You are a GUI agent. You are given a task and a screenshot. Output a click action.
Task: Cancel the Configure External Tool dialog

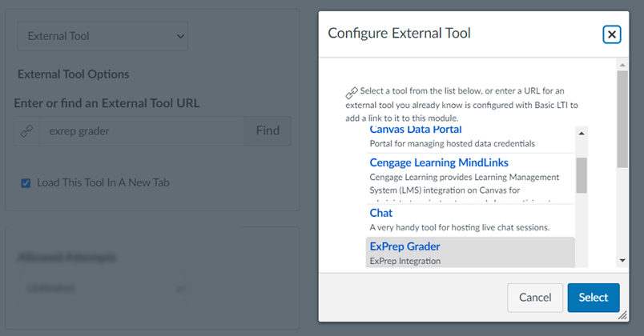[x=535, y=298]
